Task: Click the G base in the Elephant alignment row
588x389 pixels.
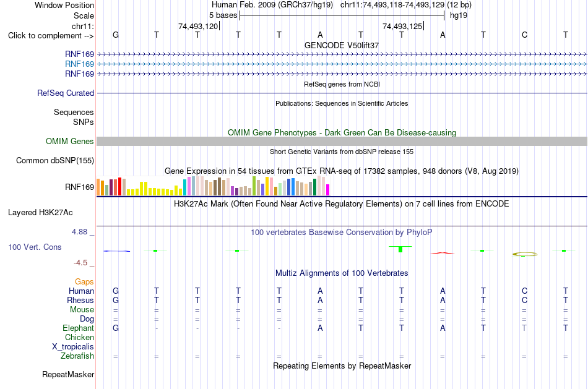Action: pyautogui.click(x=116, y=328)
